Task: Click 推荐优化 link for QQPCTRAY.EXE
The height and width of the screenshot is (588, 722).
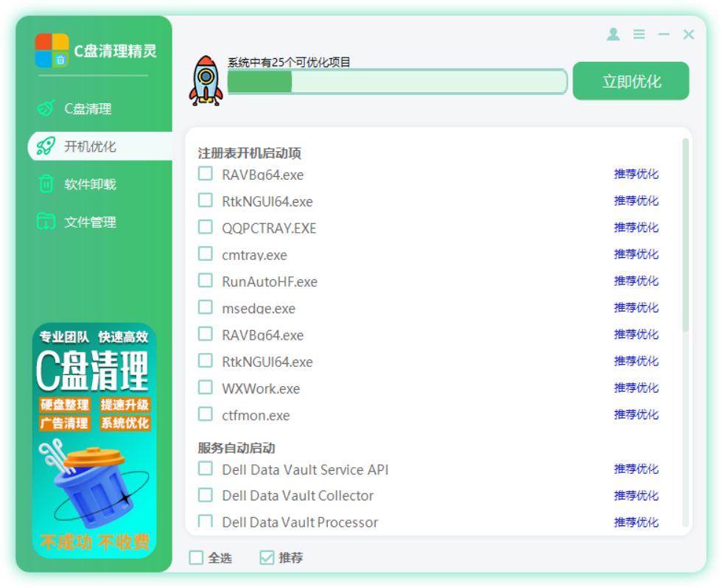Action: [x=637, y=228]
